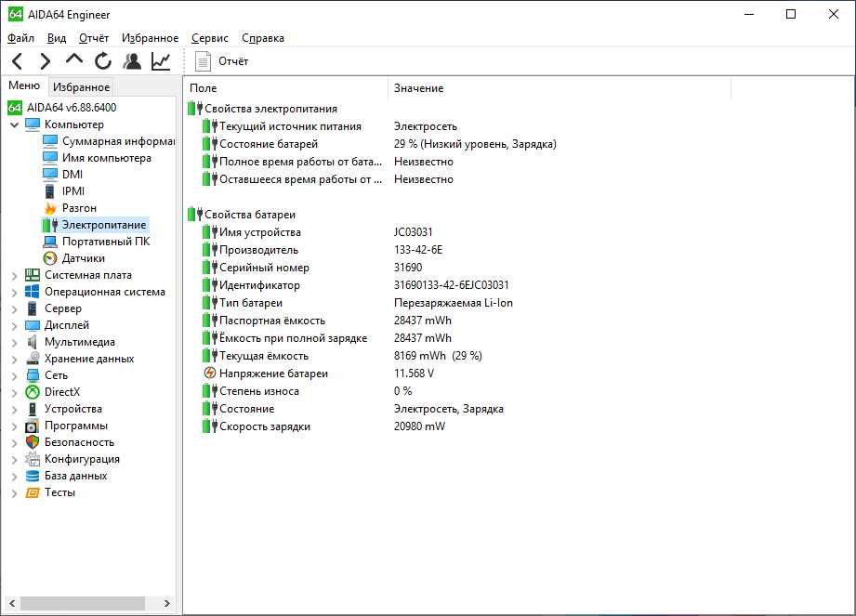856x616 pixels.
Task: Open the Отчёт menu
Action: click(93, 38)
